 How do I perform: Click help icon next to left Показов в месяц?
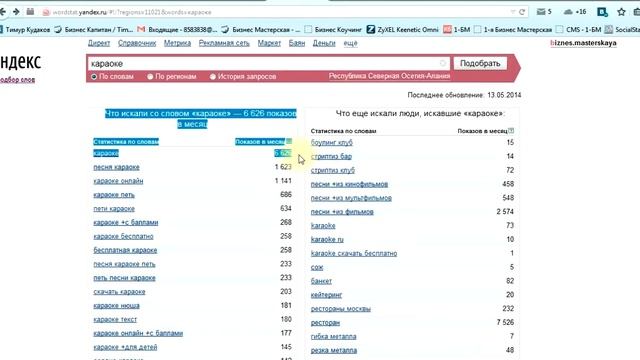(289, 142)
